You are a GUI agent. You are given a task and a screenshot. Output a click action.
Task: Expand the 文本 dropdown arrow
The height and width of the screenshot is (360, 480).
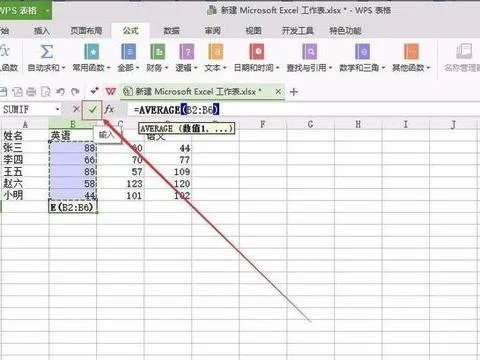click(225, 68)
